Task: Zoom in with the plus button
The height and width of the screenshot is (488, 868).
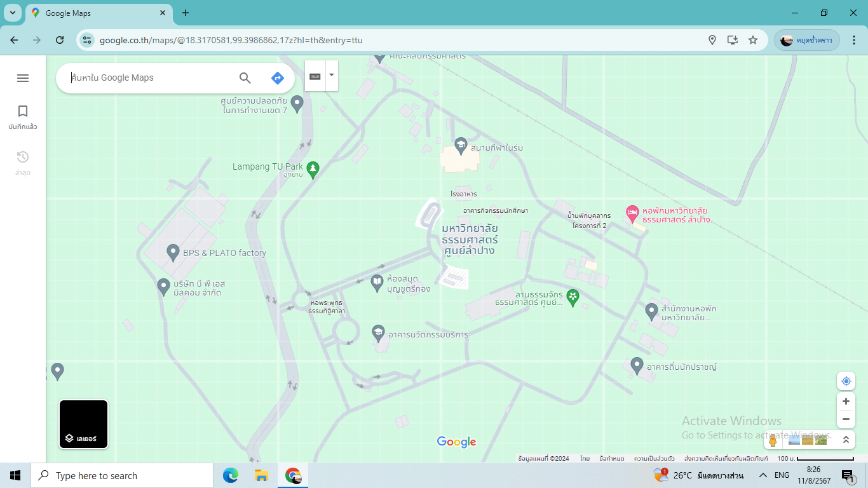Action: coord(846,402)
